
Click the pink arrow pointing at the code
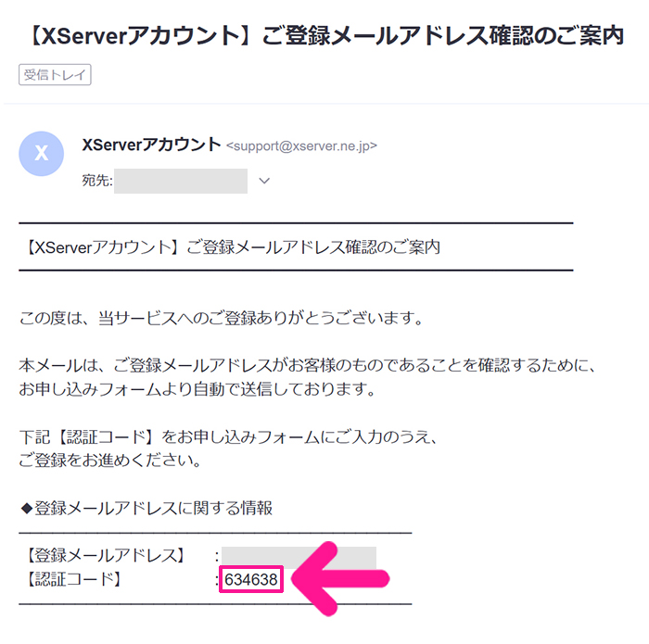[339, 578]
